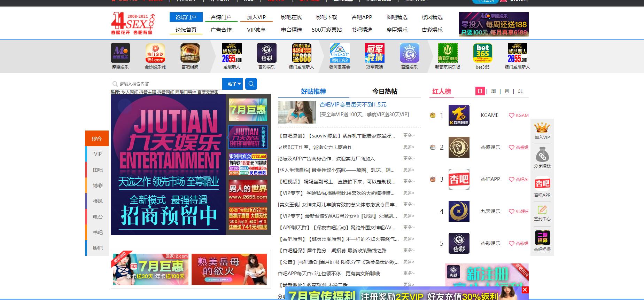Open the KGAME avatar in 红人榜

(459, 115)
